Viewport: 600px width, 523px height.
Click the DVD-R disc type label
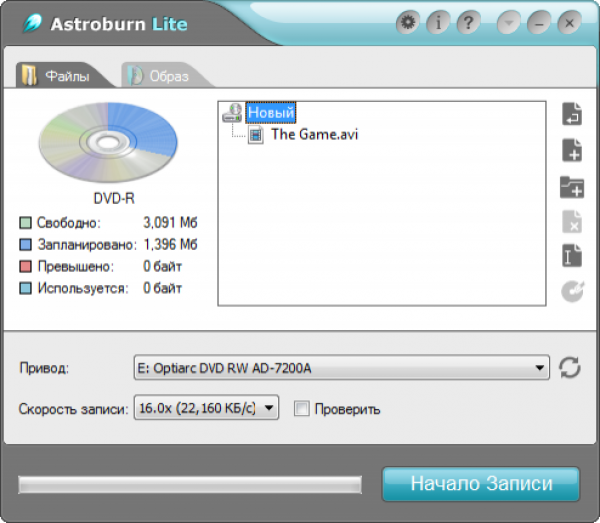(114, 198)
